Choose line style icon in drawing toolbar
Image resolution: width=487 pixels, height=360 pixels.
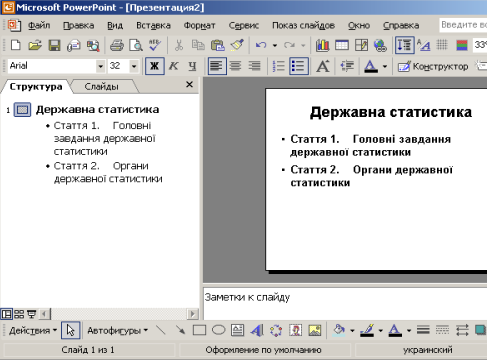pos(423,330)
